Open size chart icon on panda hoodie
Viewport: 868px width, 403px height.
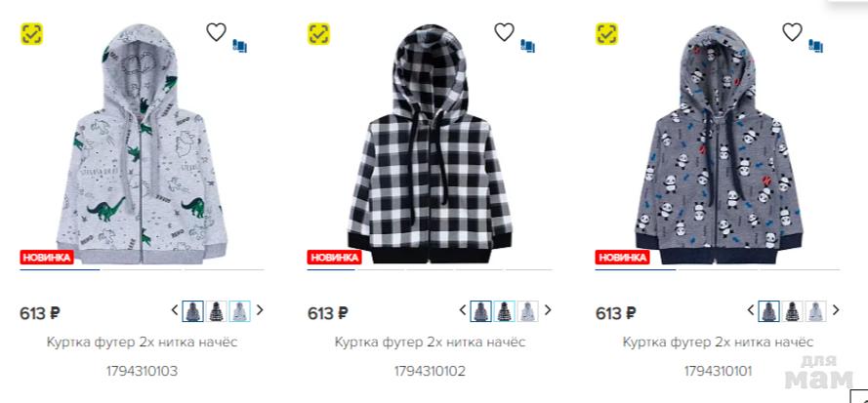click(x=815, y=46)
